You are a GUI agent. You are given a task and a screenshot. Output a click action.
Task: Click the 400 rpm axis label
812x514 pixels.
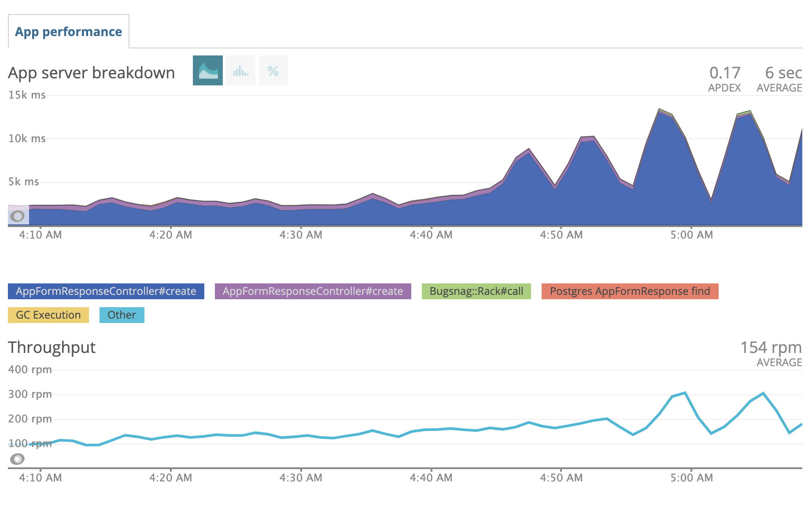click(30, 370)
